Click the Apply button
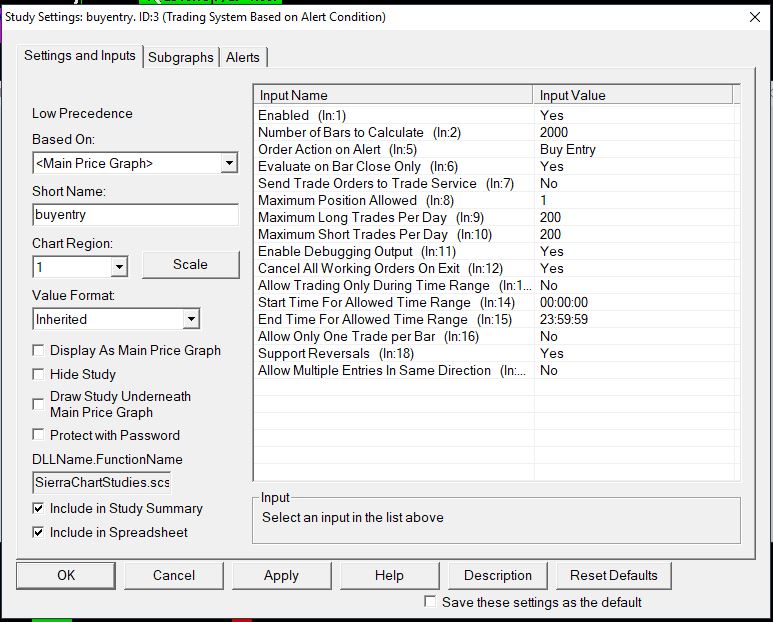This screenshot has height=622, width=773. click(281, 575)
